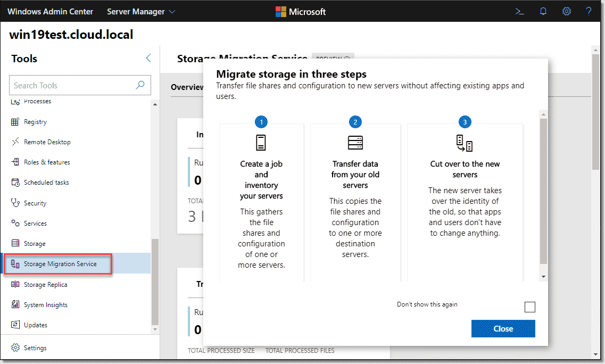Close the Migrate storage dialog
Image resolution: width=605 pixels, height=364 pixels.
coord(503,328)
